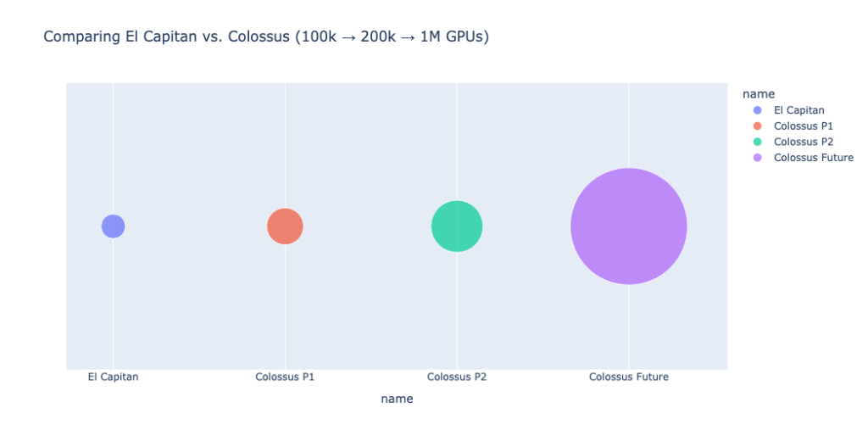
Task: Click the purple Colossus Future legend marker
Action: 757,158
